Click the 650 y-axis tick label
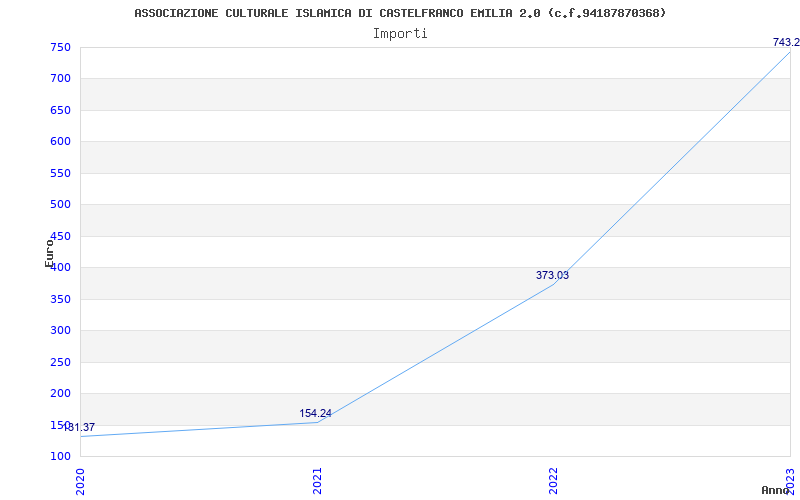 point(60,110)
